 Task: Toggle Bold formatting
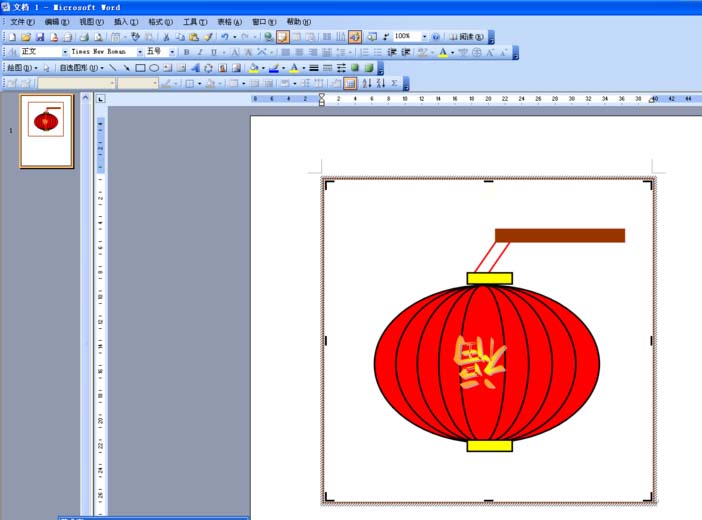[x=187, y=52]
